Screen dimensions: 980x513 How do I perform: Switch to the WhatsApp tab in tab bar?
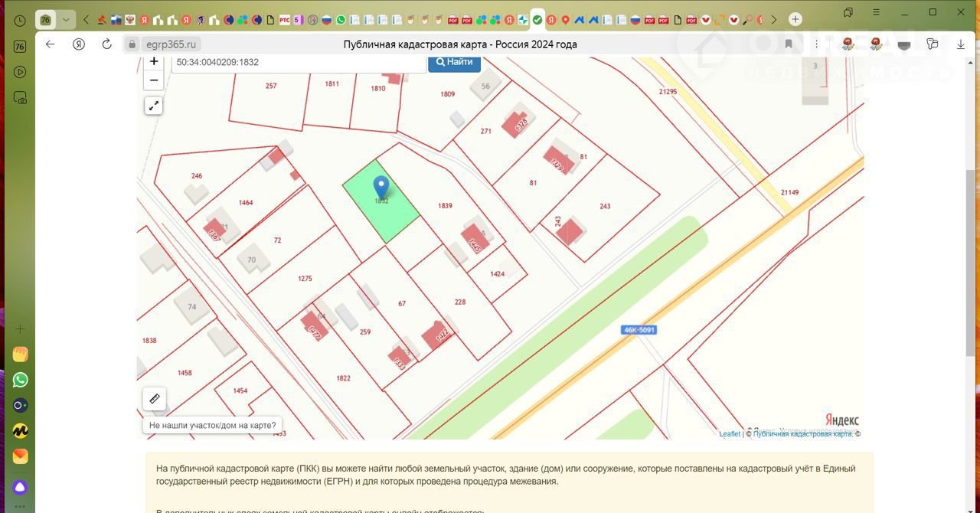click(x=341, y=20)
